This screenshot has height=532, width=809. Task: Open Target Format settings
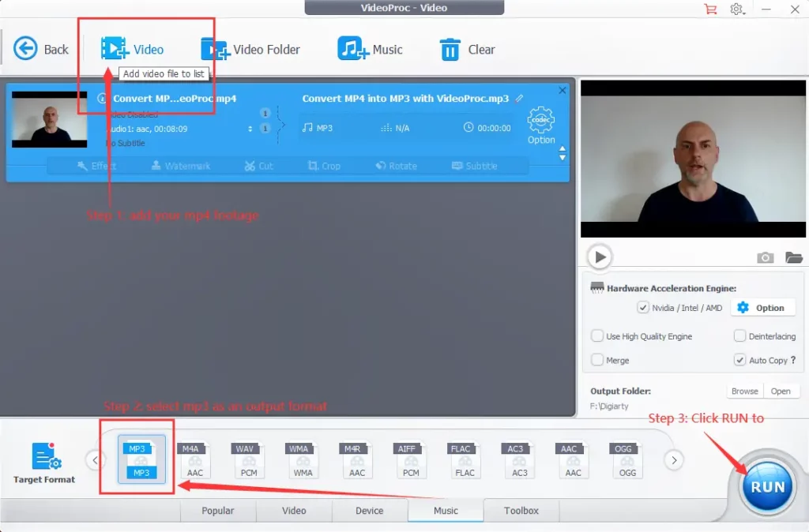(x=44, y=463)
